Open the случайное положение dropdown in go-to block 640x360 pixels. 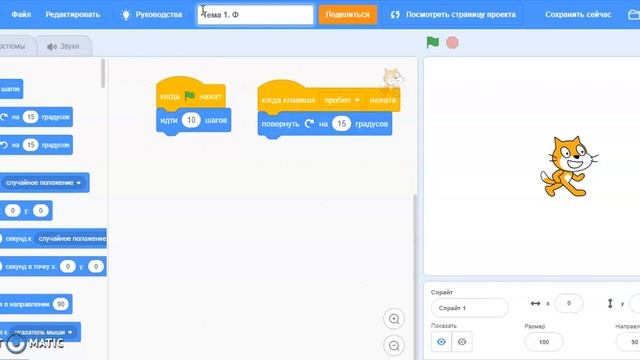(44, 183)
